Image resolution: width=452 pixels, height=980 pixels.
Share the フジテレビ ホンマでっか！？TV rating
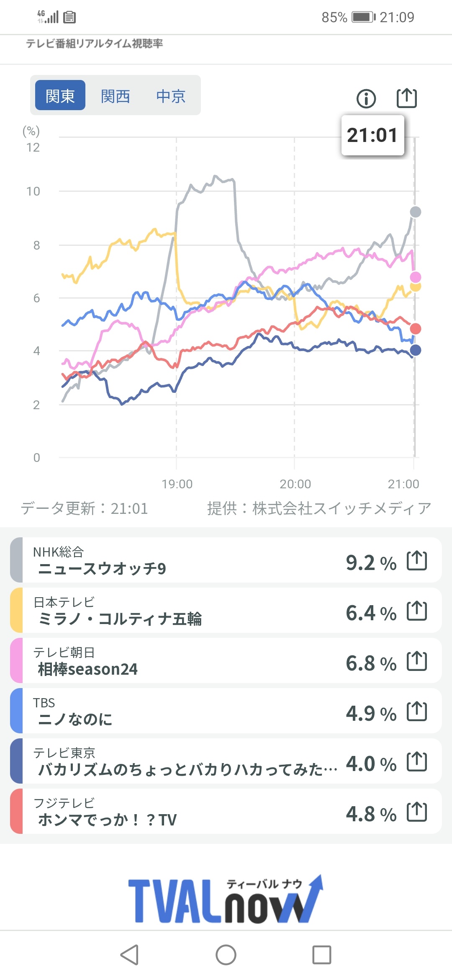click(417, 812)
